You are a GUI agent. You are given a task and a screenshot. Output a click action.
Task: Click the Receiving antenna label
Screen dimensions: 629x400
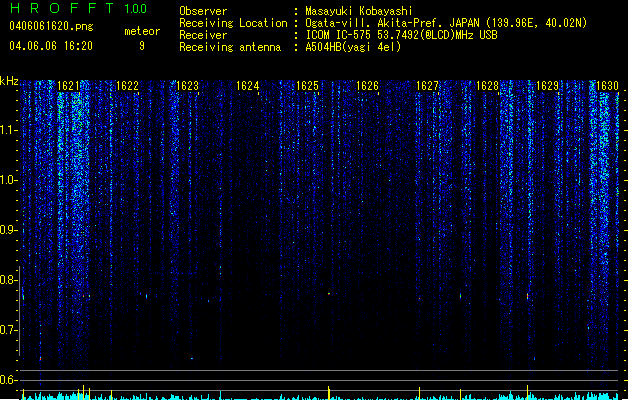pos(230,47)
